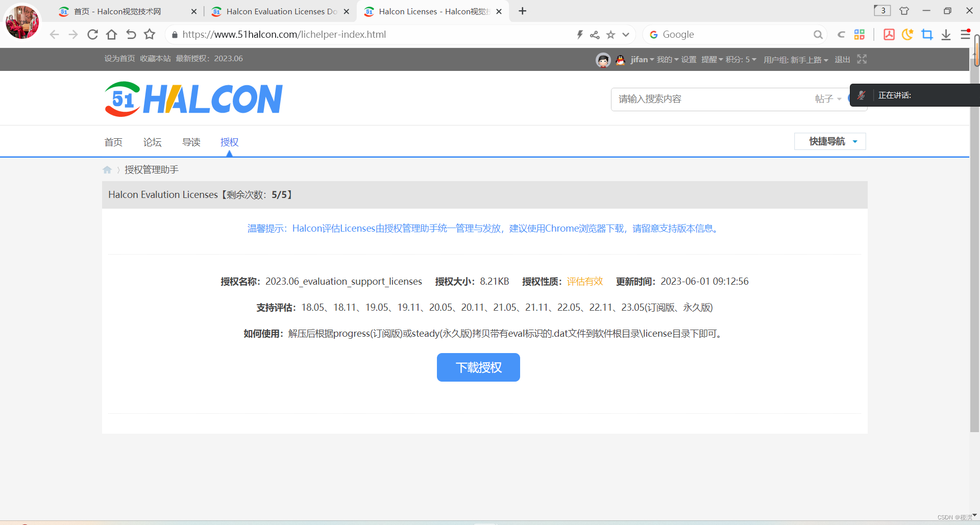The height and width of the screenshot is (525, 980).
Task: Expand the 提醒 notifications dropdown
Action: [712, 60]
